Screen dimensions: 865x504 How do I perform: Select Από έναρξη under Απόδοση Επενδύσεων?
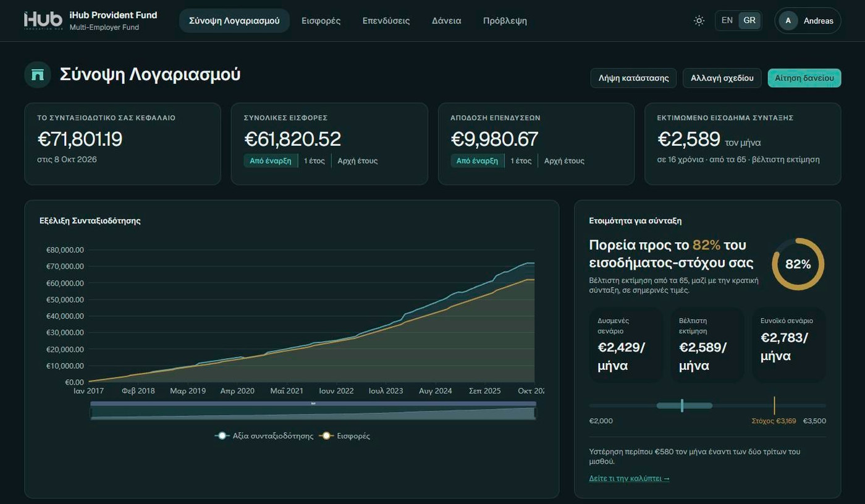tap(477, 161)
